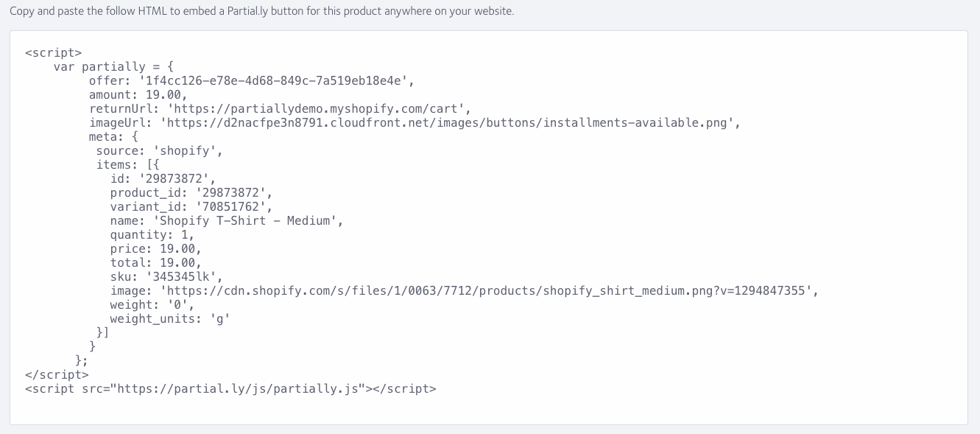Click the 'amount: 19.00' line
980x434 pixels.
pos(138,95)
